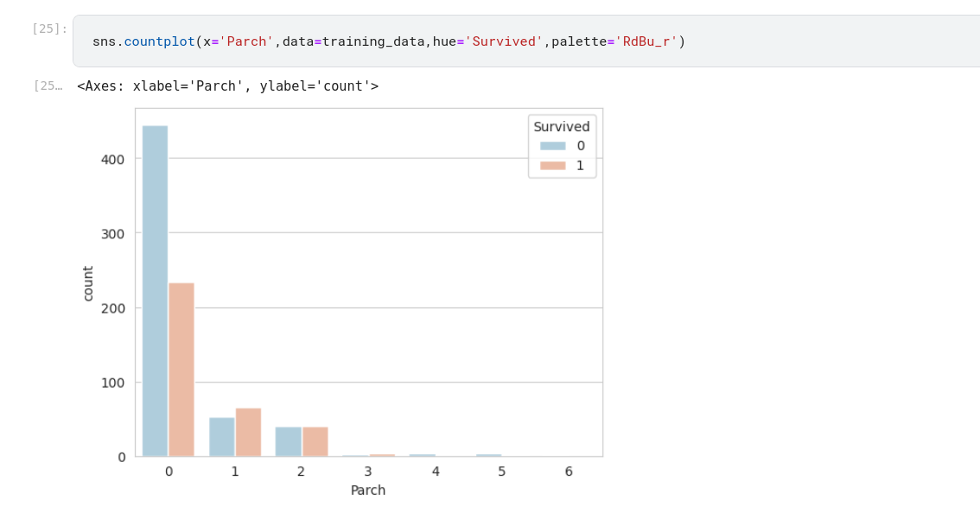The width and height of the screenshot is (980, 513).
Task: Place cursor on training_data in the code
Action: [372, 41]
